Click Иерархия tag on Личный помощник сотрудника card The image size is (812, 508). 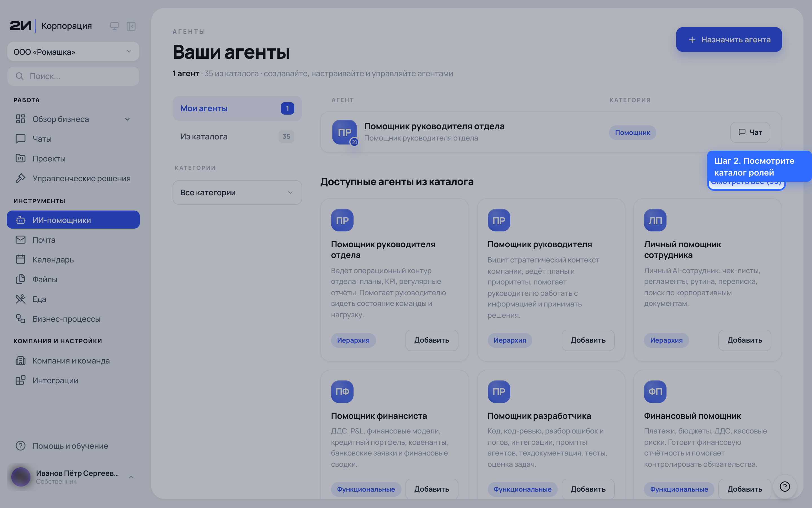[x=667, y=340]
